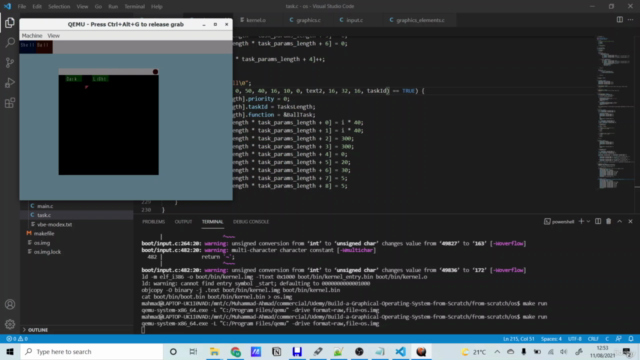
Task: Open QEMU View menu
Action: click(53, 36)
